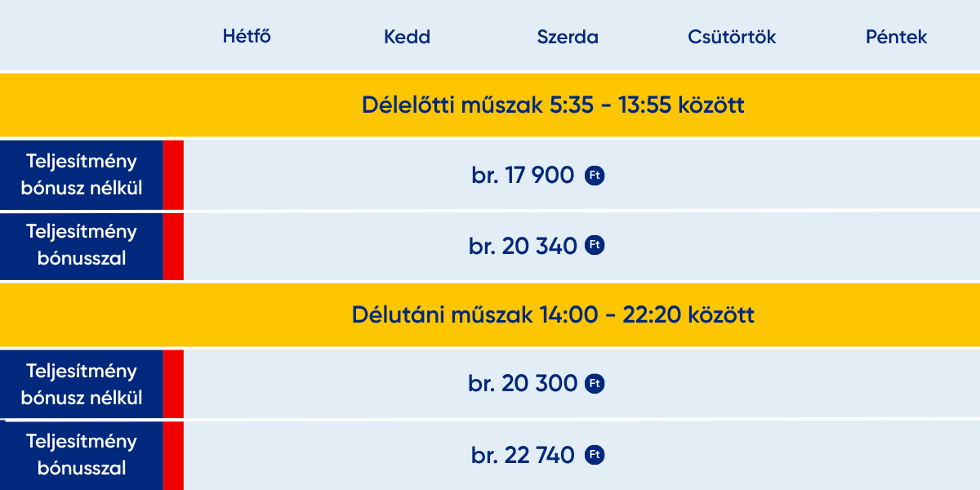Screen dimensions: 980x490
Task: Select the Csütörtök column header
Action: 732,37
